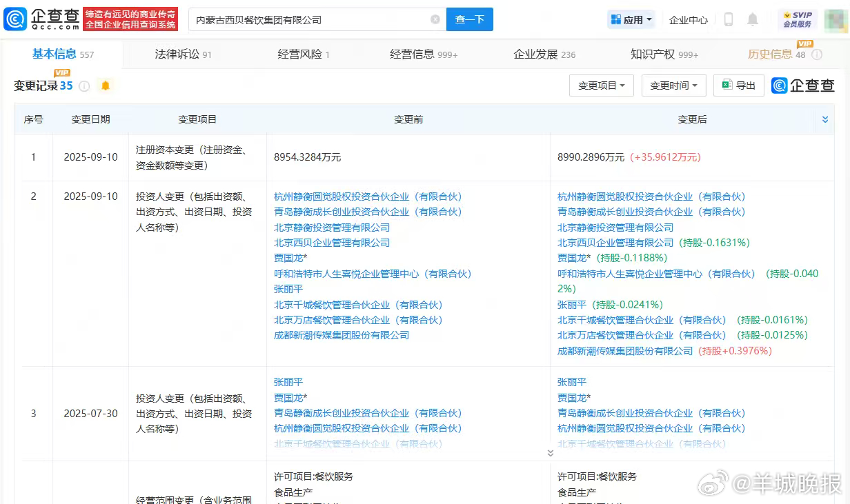Click the red slogan banner beside logo
Screen dimensions: 850x504
coord(130,19)
